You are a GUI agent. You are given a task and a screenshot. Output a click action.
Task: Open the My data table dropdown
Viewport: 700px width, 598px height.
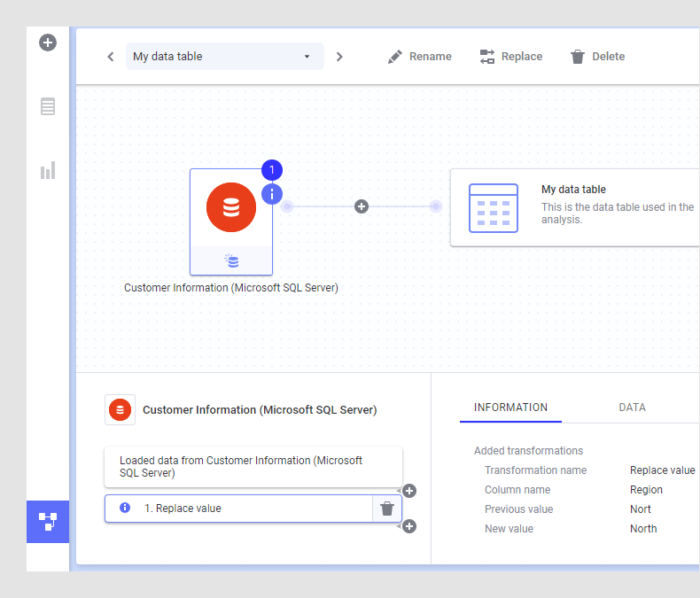pos(224,57)
